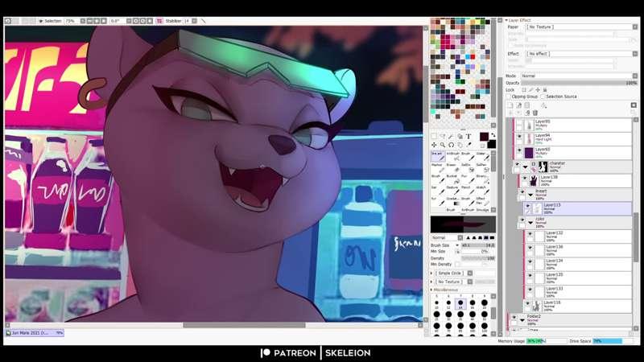Image resolution: width=644 pixels, height=362 pixels.
Task: Click the layer list vertical scrollbar
Action: click(636, 237)
